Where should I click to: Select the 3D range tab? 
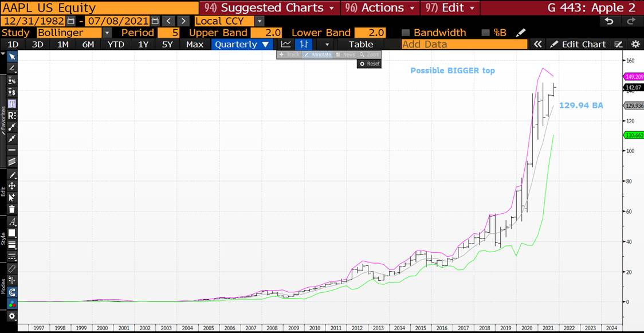coord(38,44)
